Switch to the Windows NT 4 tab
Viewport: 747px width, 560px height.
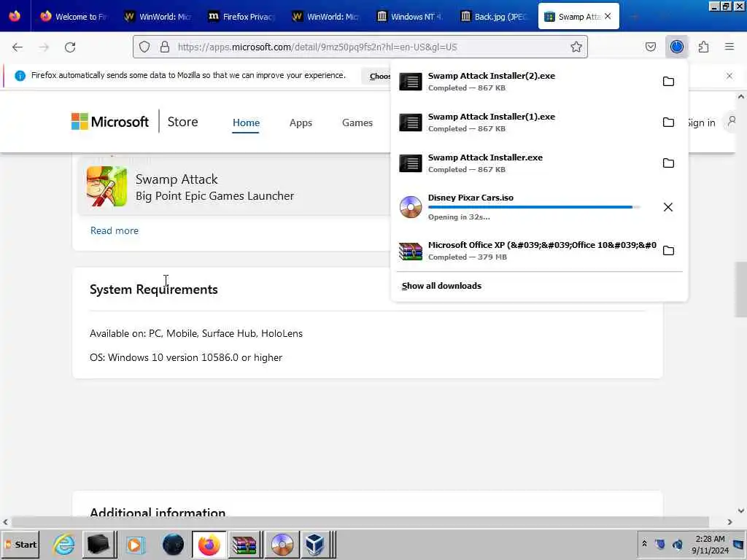(x=409, y=16)
